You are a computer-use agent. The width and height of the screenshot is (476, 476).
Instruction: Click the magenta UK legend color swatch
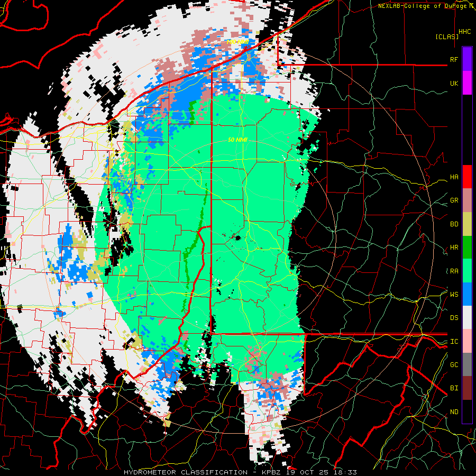coord(467,83)
